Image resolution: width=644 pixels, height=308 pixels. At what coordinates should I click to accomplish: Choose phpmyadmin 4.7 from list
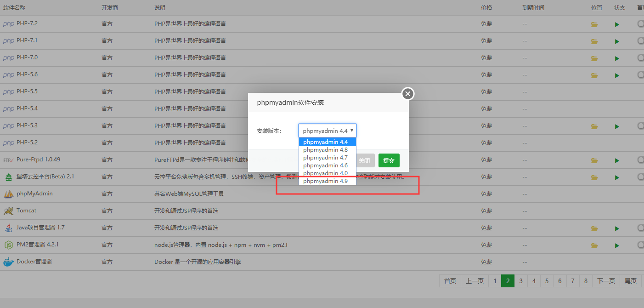tap(327, 158)
